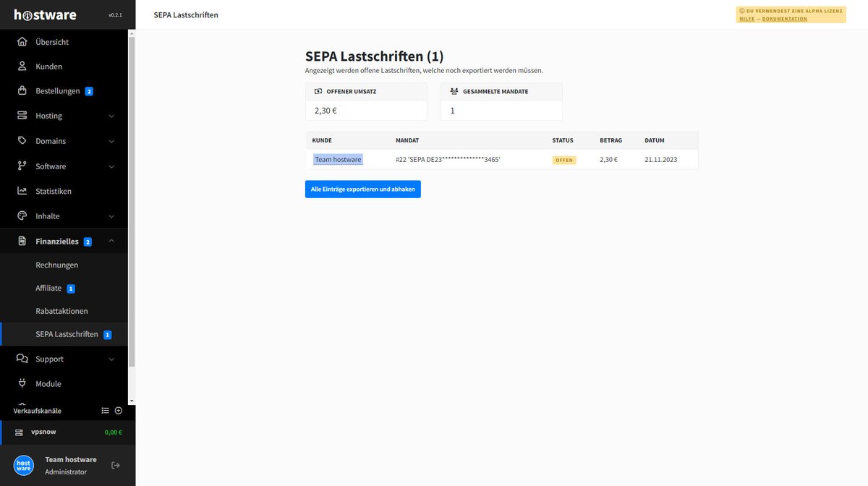Click the Finanzielles document icon

pos(22,242)
